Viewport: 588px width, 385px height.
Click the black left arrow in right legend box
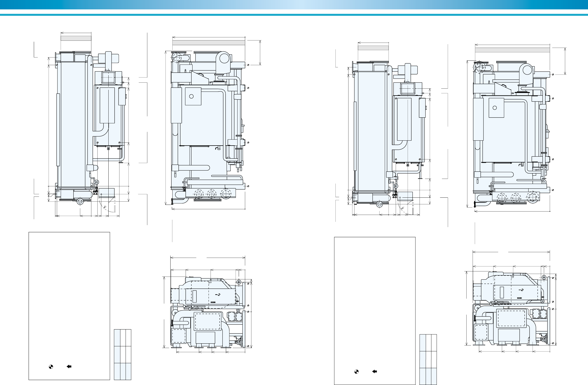click(x=374, y=371)
